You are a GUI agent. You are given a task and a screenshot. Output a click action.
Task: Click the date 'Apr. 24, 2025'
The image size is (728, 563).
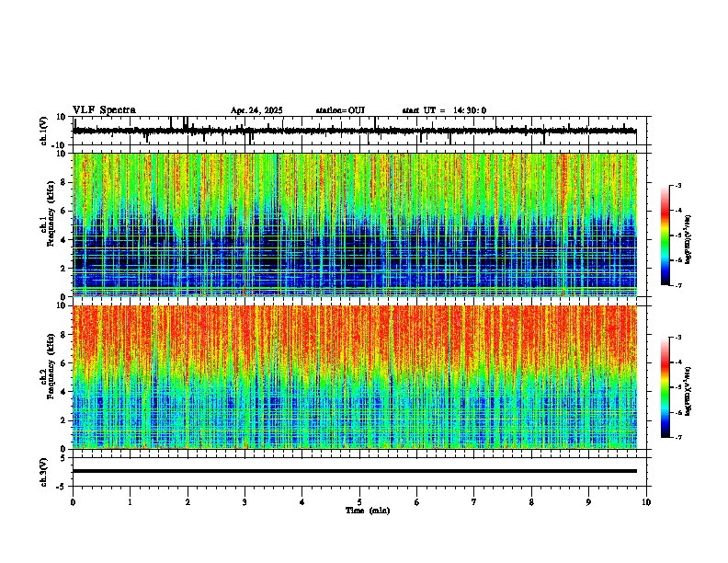point(256,110)
